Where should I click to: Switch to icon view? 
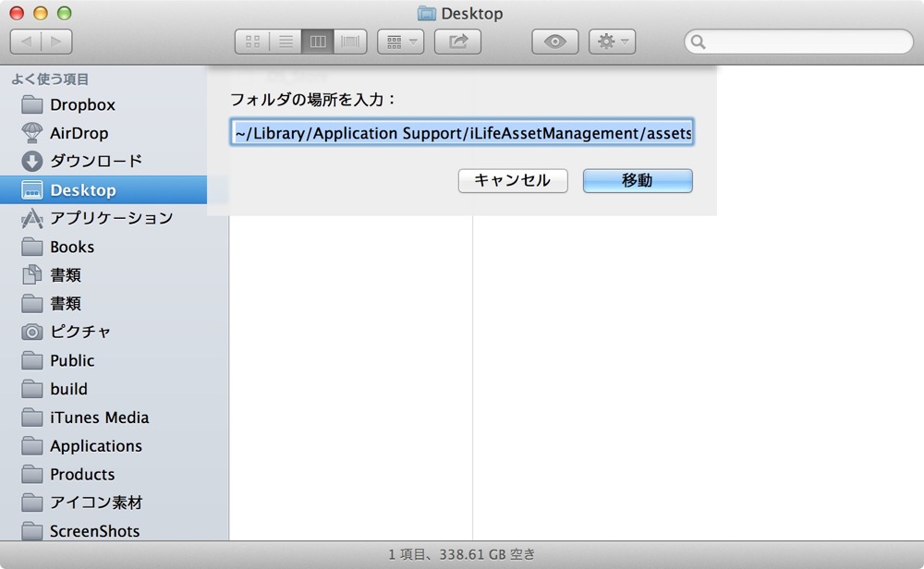[x=252, y=42]
